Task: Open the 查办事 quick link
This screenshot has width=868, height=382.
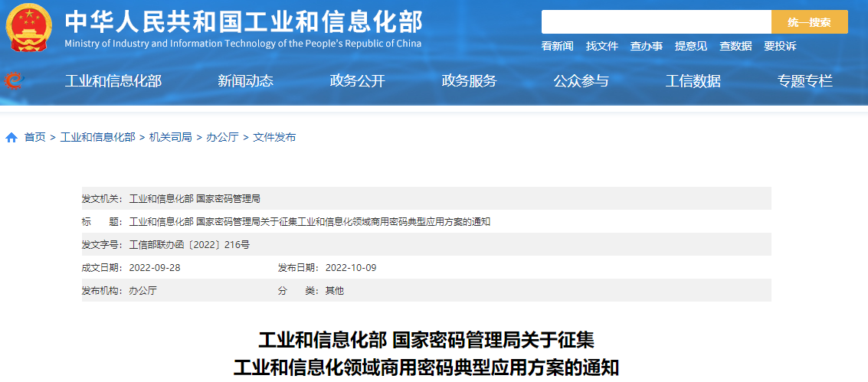Action: point(647,47)
